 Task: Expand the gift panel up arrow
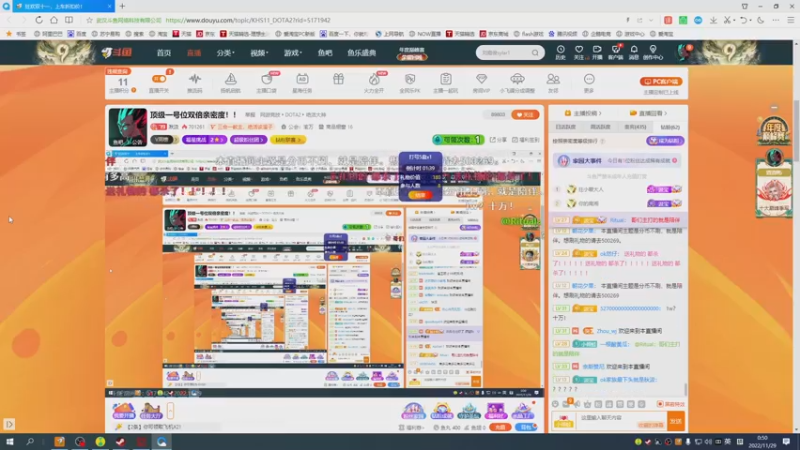(x=170, y=410)
